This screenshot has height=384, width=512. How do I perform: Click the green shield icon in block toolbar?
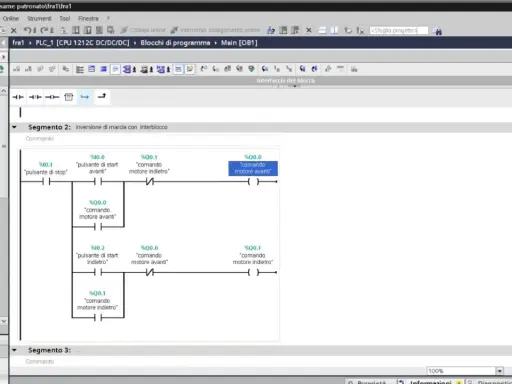(251, 69)
